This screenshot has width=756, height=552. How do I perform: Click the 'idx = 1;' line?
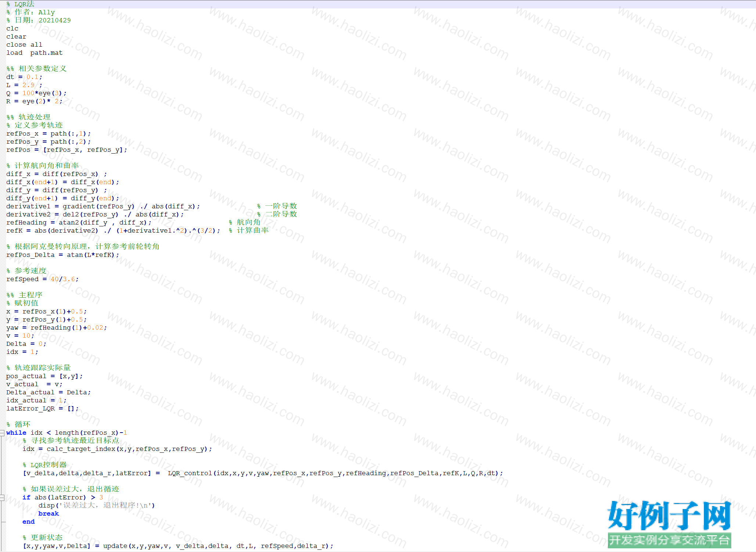click(x=22, y=352)
